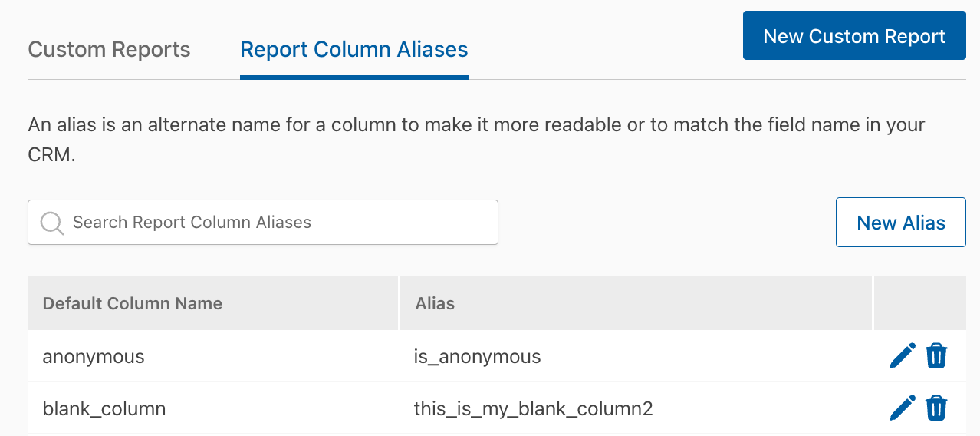Click the magnifier icon in search box
This screenshot has width=980, height=436.
pos(52,223)
